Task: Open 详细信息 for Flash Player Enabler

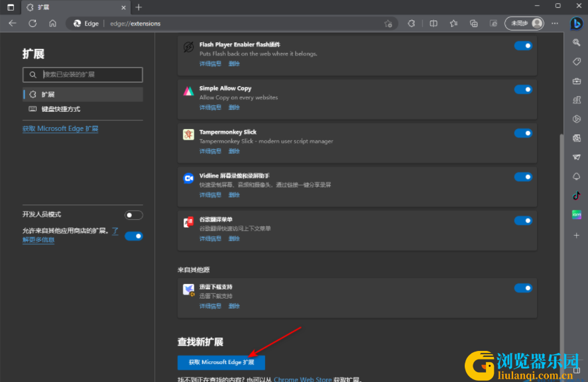Action: pos(210,64)
